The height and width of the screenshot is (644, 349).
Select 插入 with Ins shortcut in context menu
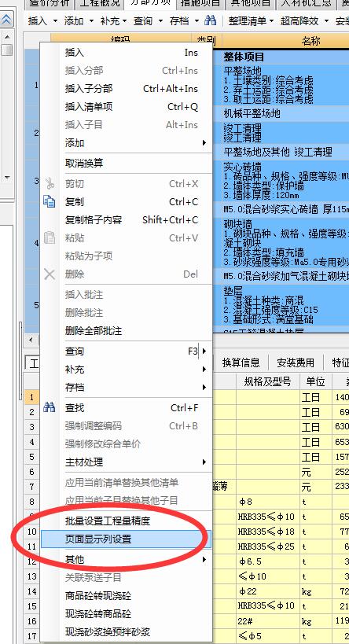click(126, 53)
